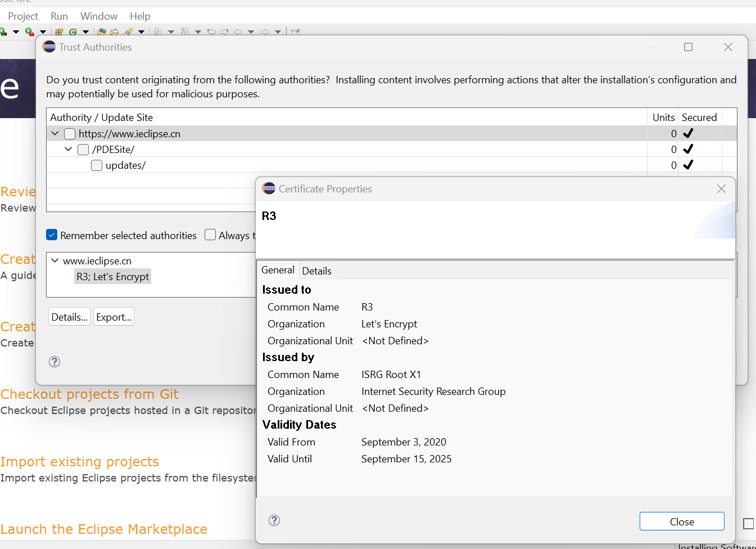Uncheck Remember selected authorities
Viewport: 756px width, 549px height.
click(x=52, y=235)
